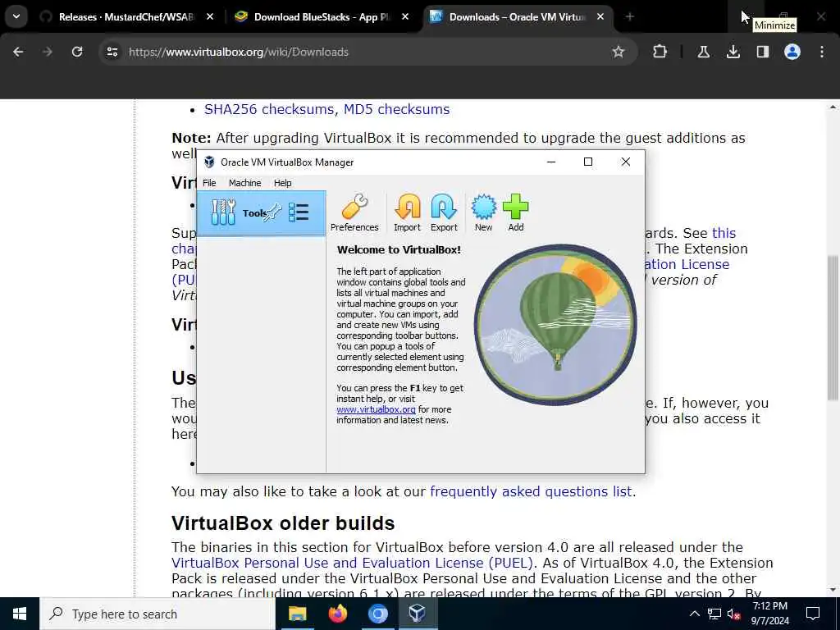The image size is (840, 630).
Task: Open network status tray icon
Action: [714, 614]
